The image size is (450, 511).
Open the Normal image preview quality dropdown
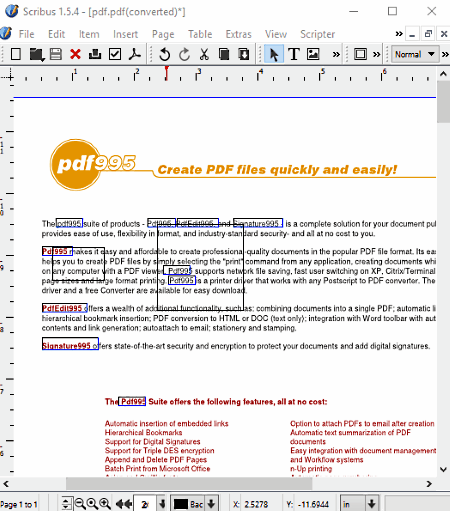414,54
